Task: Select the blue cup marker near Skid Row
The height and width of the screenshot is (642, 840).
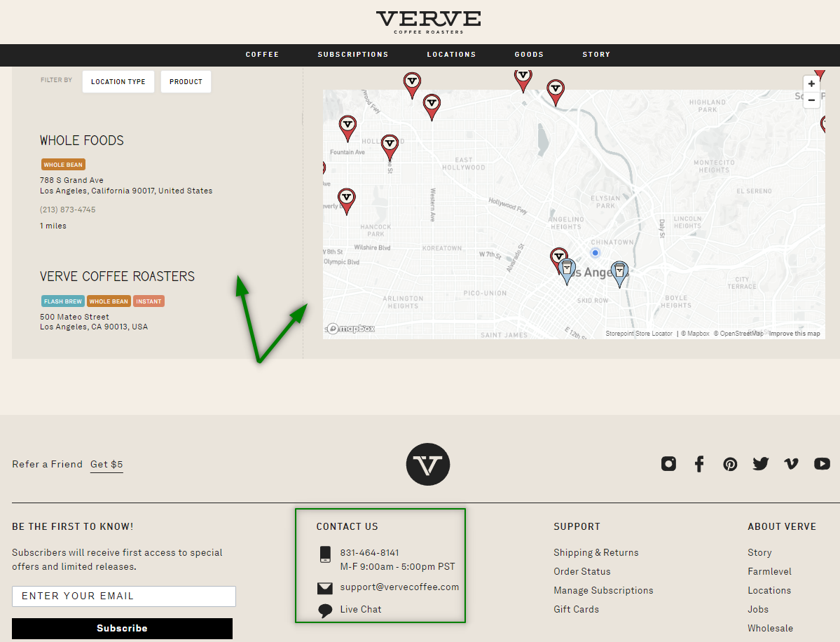Action: click(619, 274)
